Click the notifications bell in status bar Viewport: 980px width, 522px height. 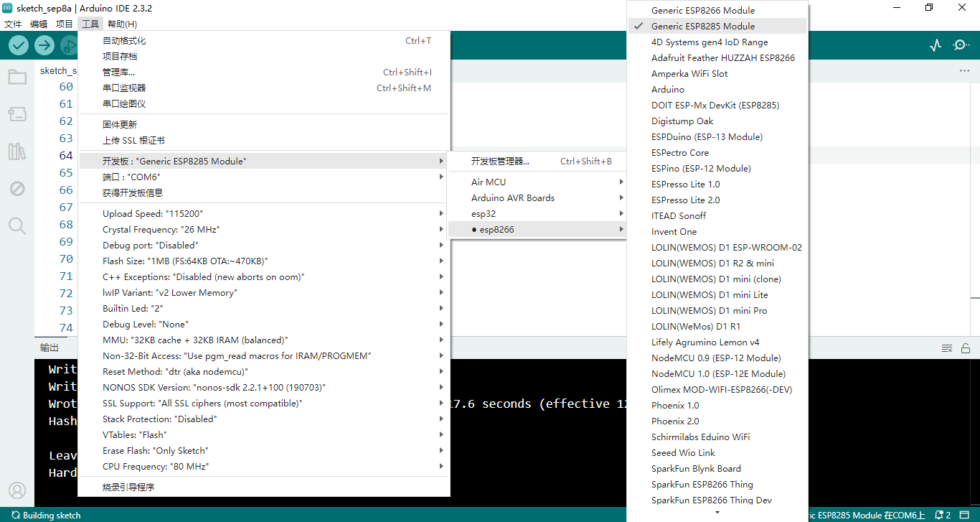click(x=941, y=516)
